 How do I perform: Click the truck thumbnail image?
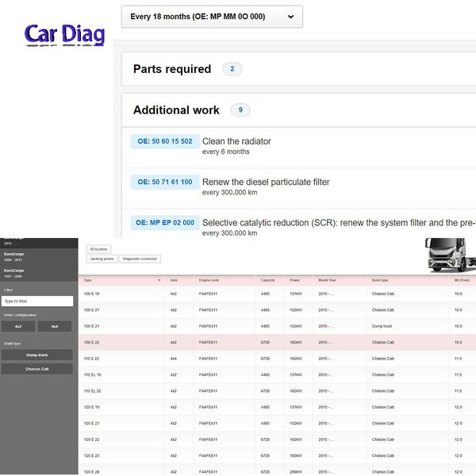[449, 255]
